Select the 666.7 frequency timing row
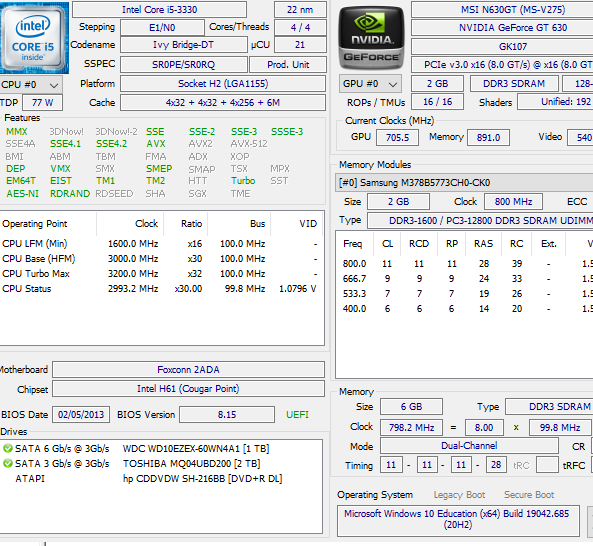The height and width of the screenshot is (546, 593). [464, 279]
